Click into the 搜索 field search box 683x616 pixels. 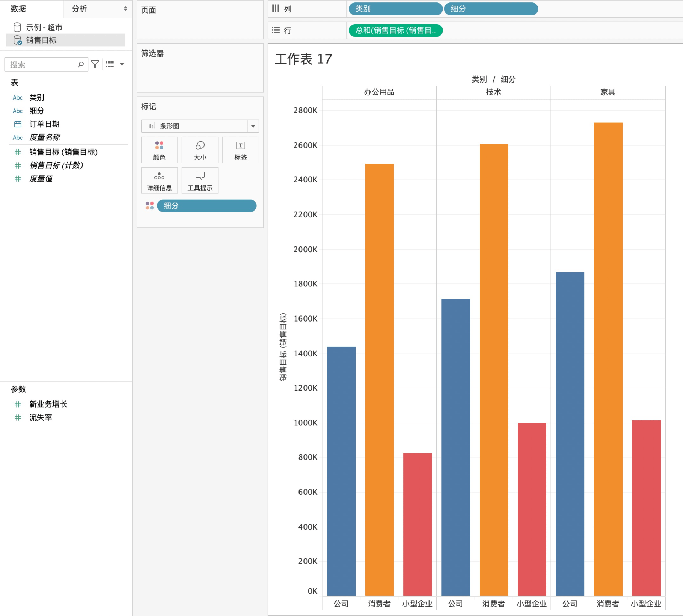[x=41, y=64]
